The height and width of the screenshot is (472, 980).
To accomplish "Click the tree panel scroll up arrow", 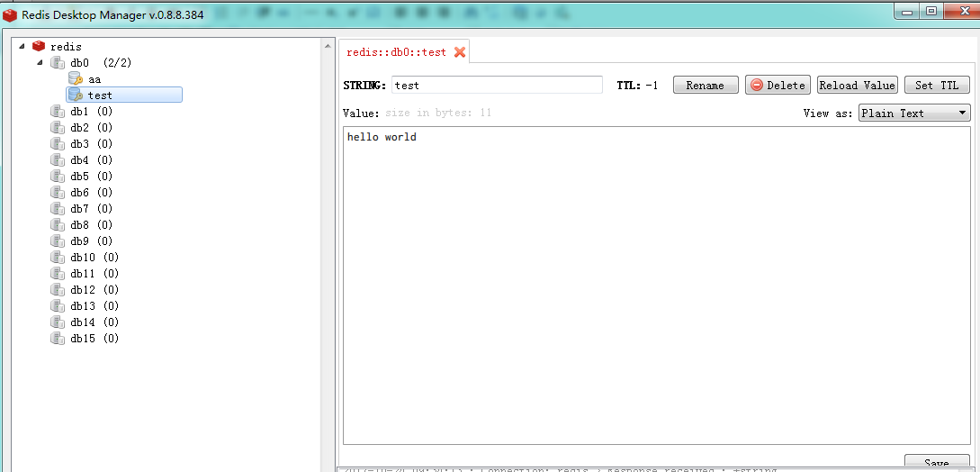I will coord(328,46).
